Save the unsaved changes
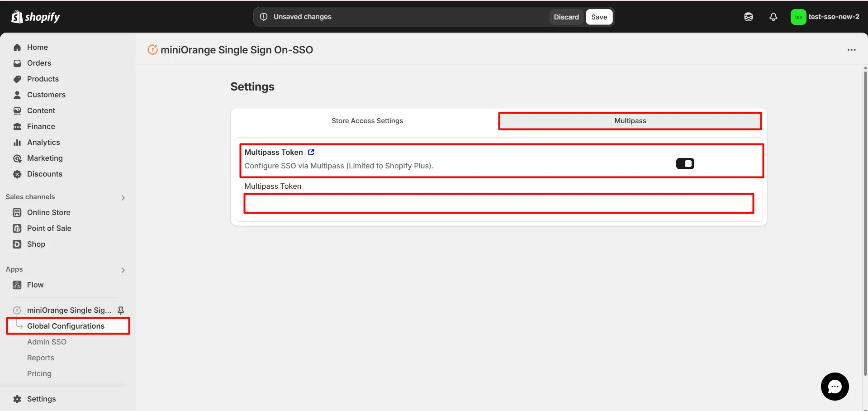The width and height of the screenshot is (868, 411). pos(599,17)
